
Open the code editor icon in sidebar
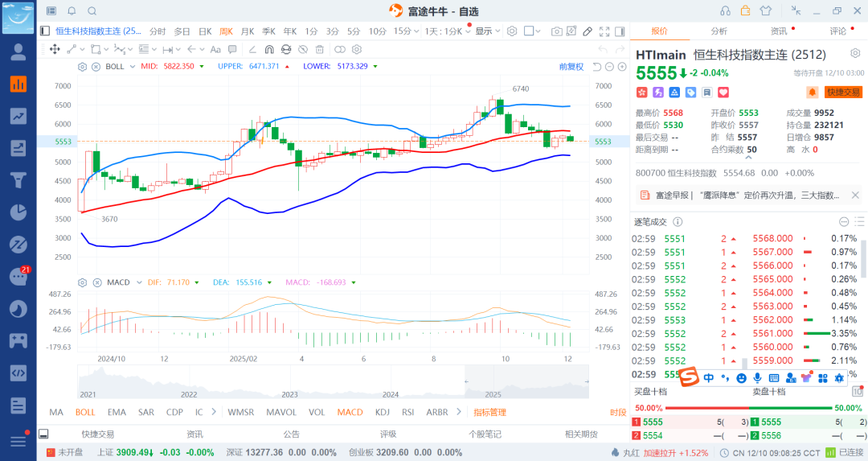click(18, 373)
